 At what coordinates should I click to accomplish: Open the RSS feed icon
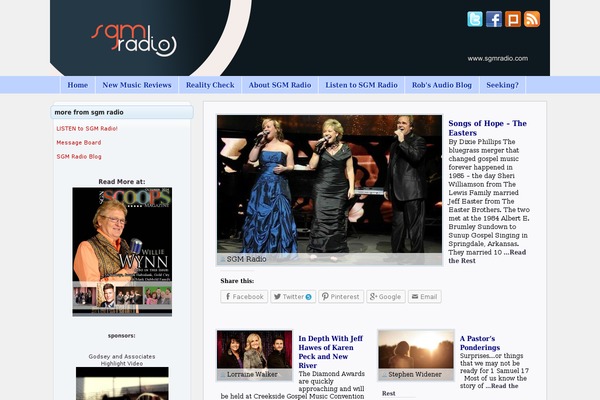coord(532,19)
